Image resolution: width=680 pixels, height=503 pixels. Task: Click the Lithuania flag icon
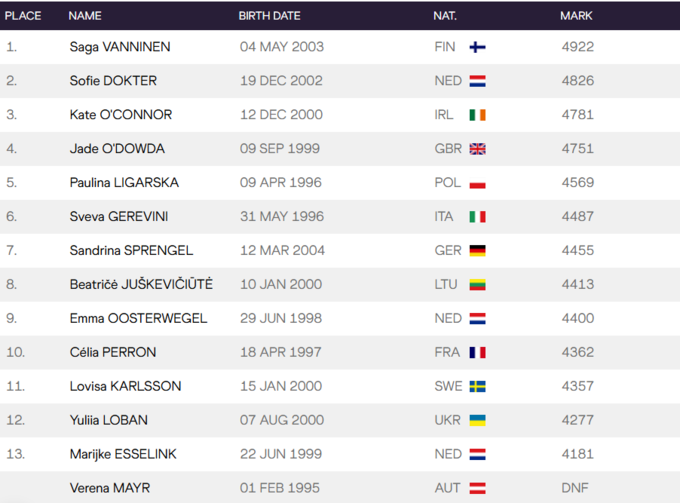click(x=478, y=285)
